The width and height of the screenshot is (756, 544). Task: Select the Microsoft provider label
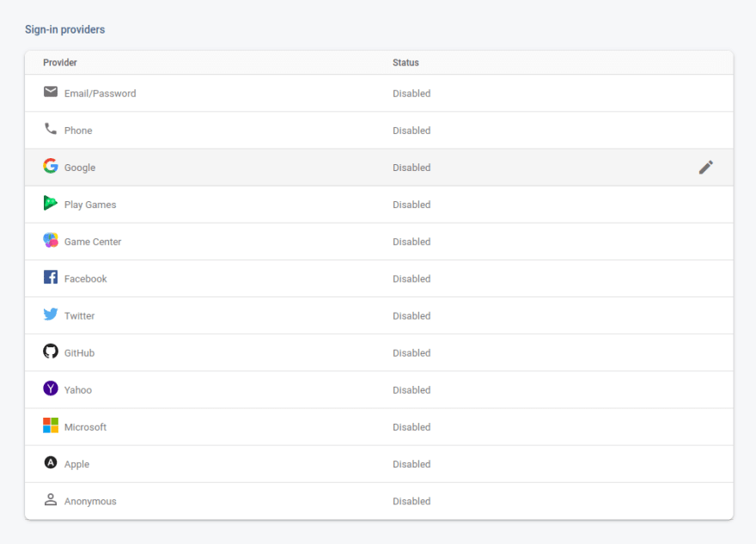[85, 427]
